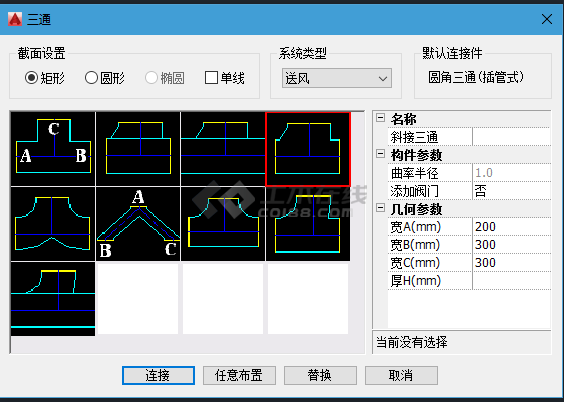Choose the Y-shaped tee with A at its apex
This screenshot has height=402, width=564.
pyautogui.click(x=138, y=224)
